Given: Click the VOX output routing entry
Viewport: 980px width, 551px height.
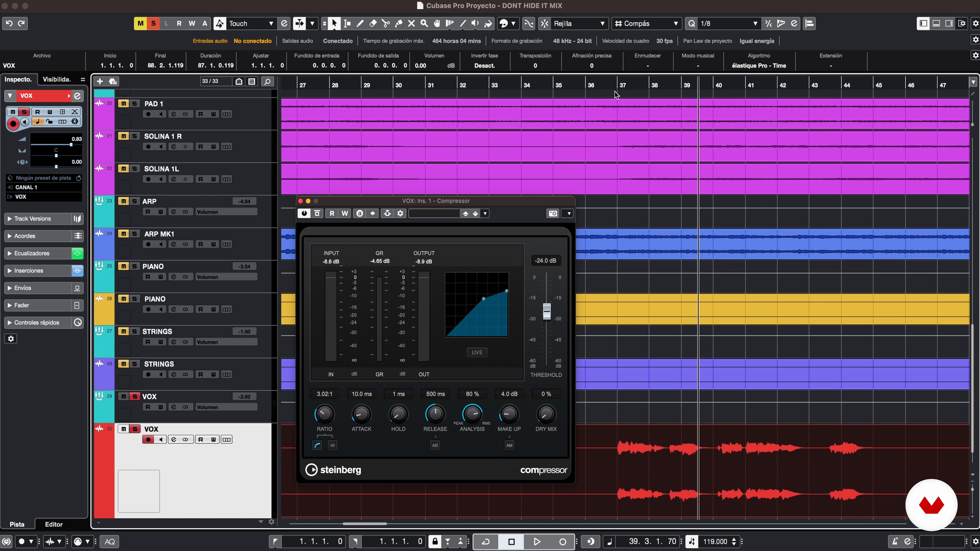Looking at the screenshot, I should (44, 197).
